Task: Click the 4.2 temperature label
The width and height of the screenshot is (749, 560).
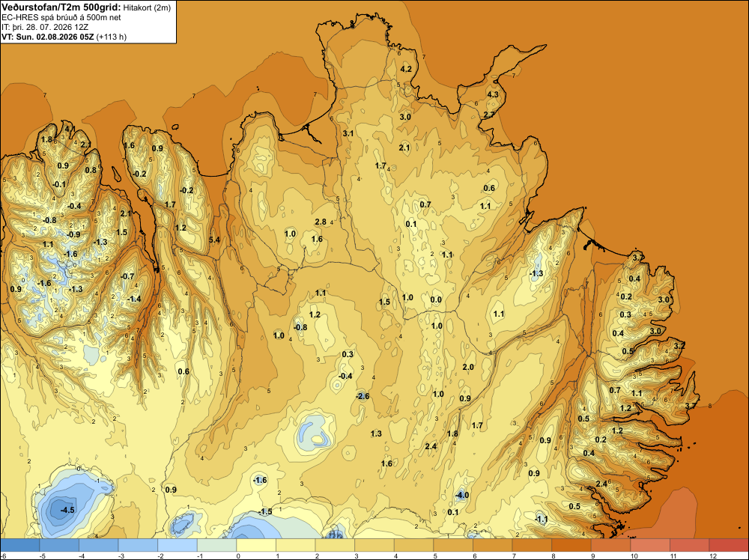Action: (x=405, y=69)
